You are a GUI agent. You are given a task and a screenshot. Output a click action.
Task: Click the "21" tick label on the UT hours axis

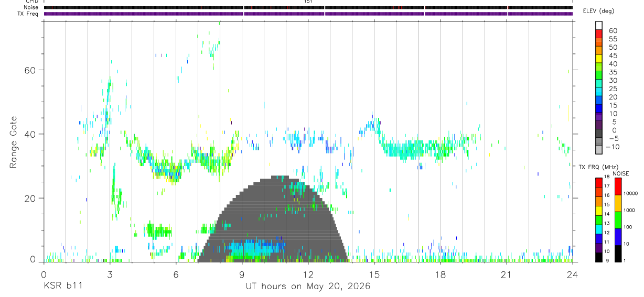pyautogui.click(x=506, y=274)
